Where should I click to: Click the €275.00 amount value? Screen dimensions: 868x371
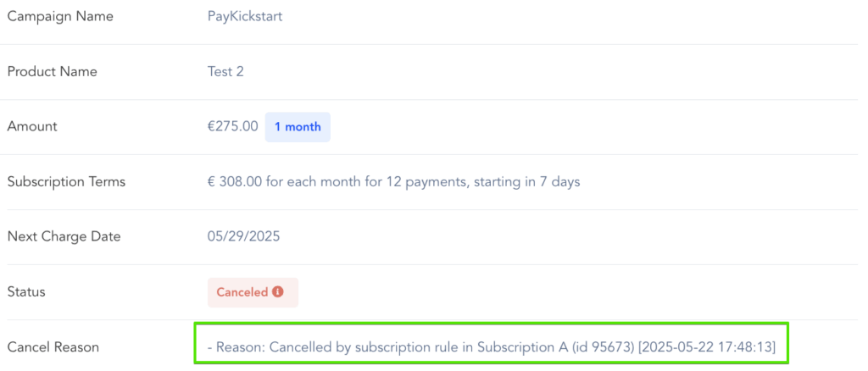point(232,127)
